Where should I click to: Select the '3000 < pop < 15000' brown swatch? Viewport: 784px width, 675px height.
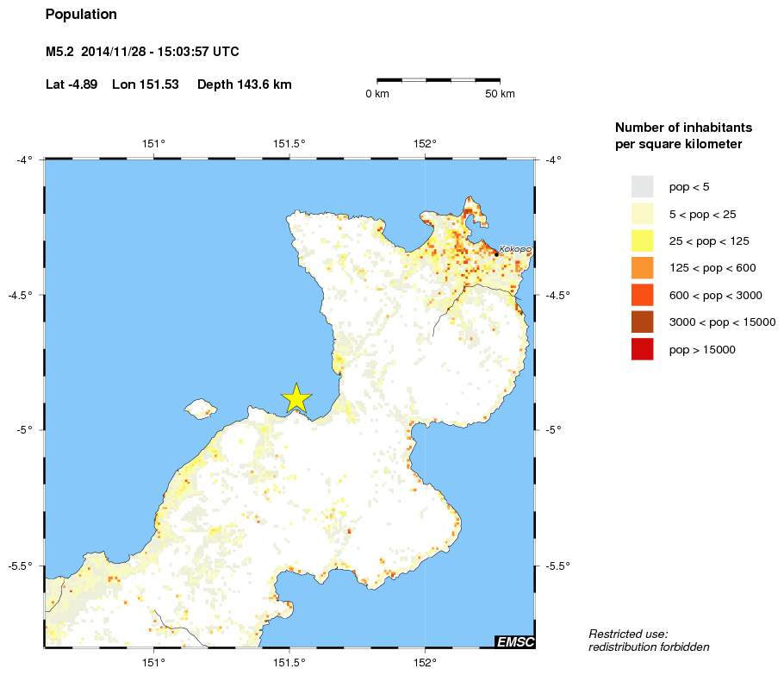point(643,322)
